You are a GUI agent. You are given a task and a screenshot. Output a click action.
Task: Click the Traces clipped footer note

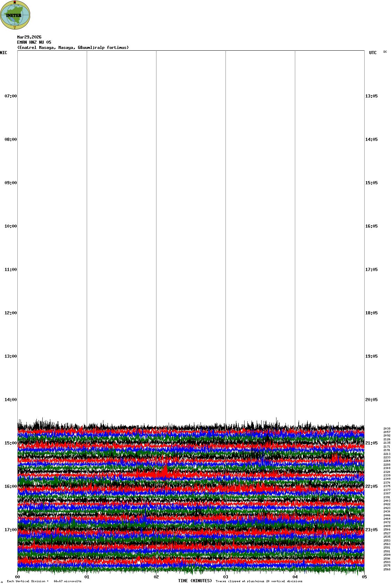point(259,581)
